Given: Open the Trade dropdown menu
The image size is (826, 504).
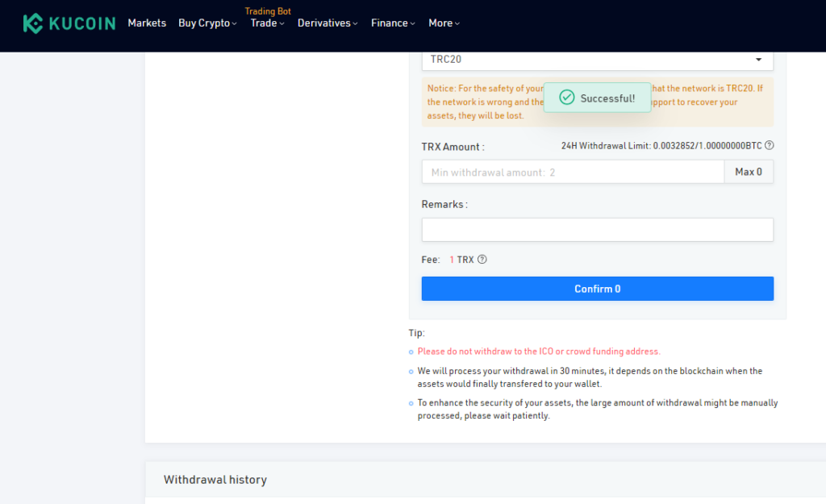Looking at the screenshot, I should pos(267,23).
